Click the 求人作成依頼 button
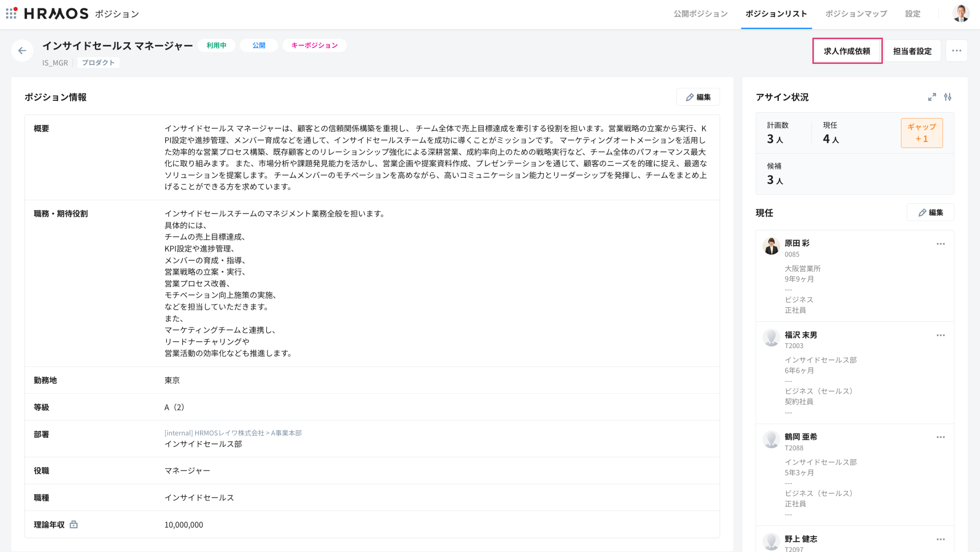Image resolution: width=980 pixels, height=552 pixels. click(847, 51)
